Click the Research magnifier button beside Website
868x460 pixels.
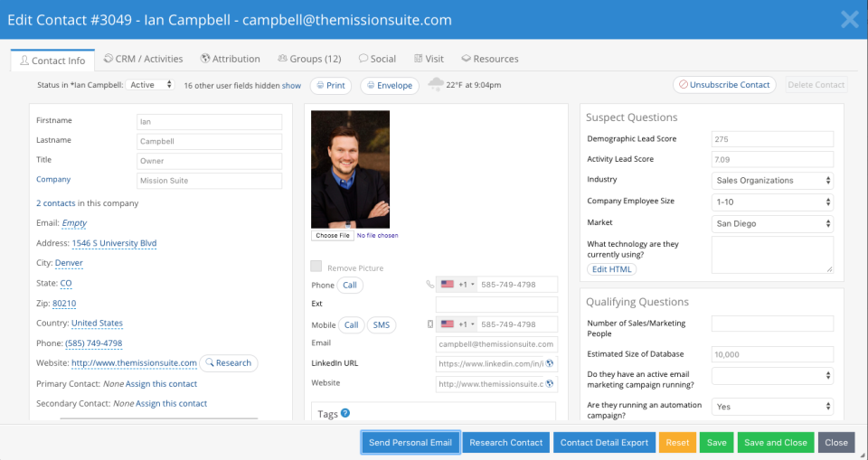(x=228, y=363)
